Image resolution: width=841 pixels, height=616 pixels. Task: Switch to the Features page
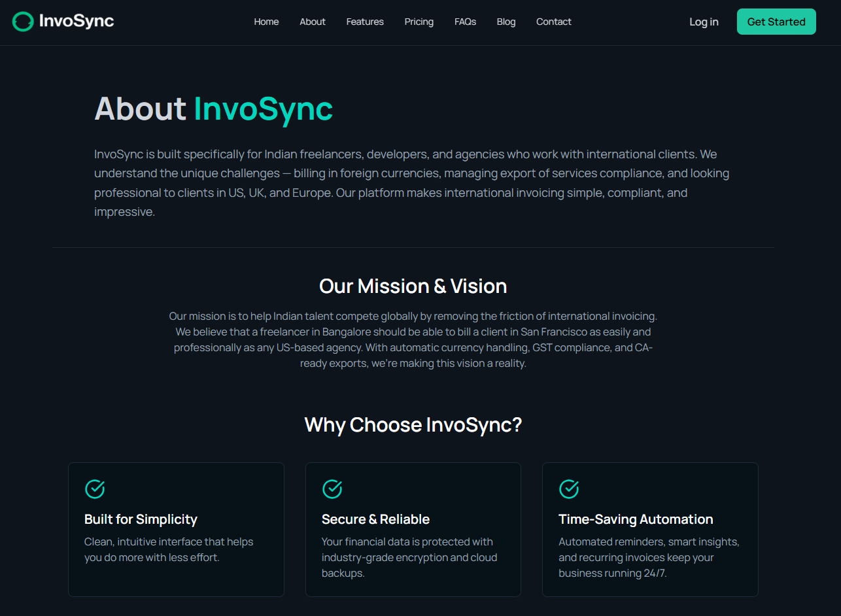365,22
